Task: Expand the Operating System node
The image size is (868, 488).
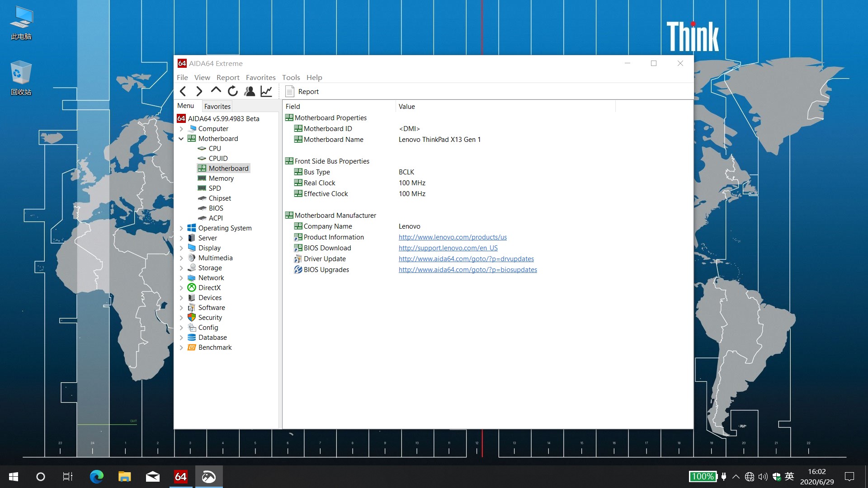Action: (181, 228)
